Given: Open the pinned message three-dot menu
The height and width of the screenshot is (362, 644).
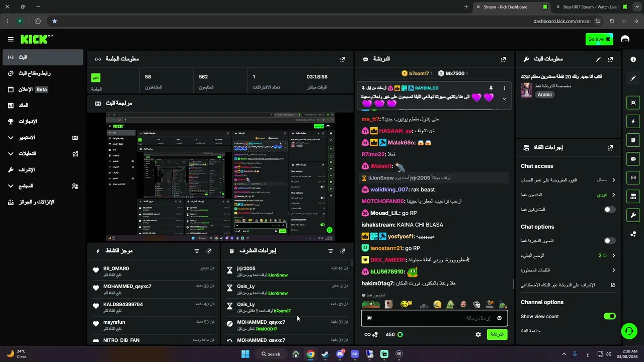Looking at the screenshot, I should [504, 88].
